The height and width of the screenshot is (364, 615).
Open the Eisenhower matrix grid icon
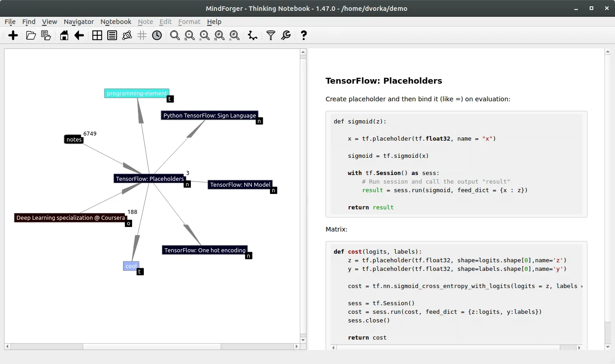(97, 35)
